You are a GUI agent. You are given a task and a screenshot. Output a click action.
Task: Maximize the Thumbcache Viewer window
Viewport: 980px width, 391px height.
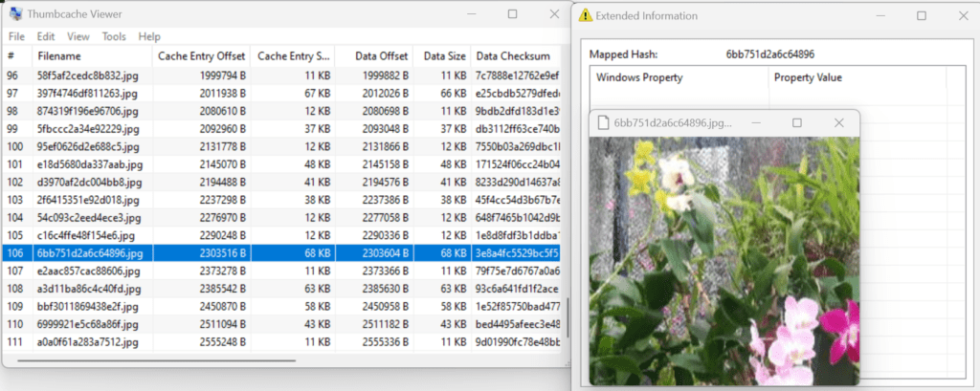coord(513,14)
